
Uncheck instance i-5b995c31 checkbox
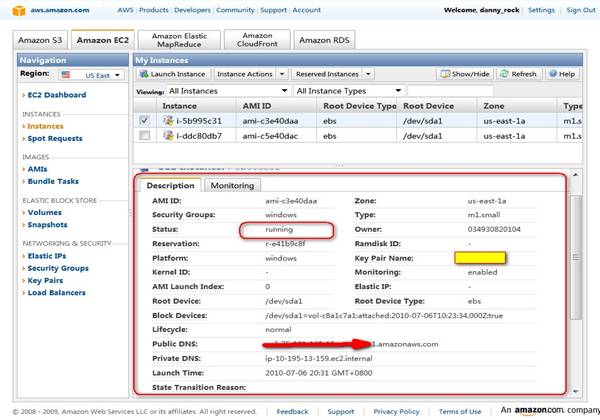point(146,120)
